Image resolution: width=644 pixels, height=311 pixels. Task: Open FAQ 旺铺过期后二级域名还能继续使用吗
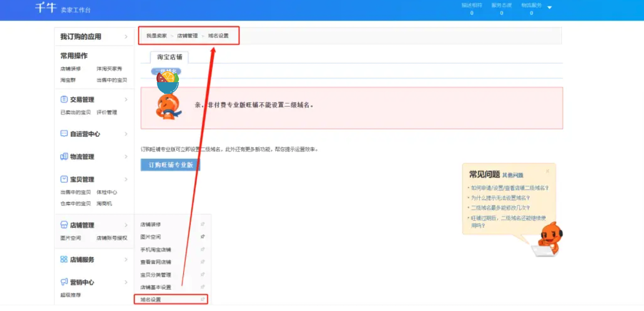[x=508, y=222]
